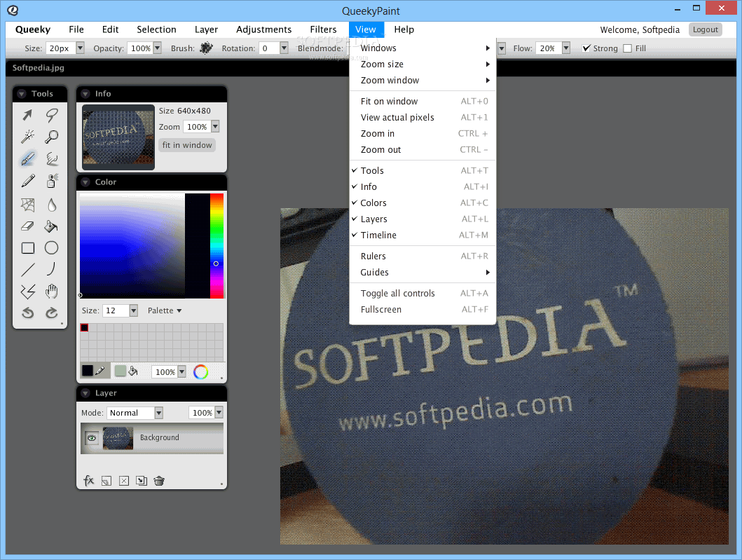
Task: Collapse the Tools panel
Action: [x=22, y=94]
